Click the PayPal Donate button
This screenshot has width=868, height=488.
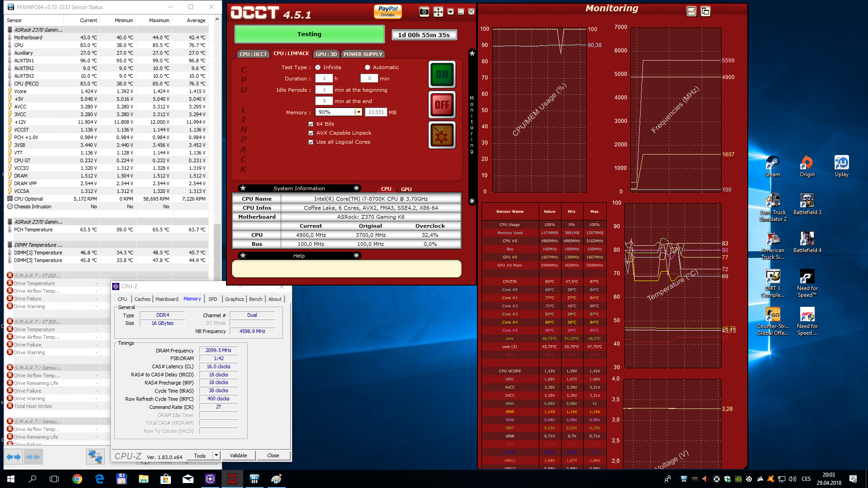387,11
